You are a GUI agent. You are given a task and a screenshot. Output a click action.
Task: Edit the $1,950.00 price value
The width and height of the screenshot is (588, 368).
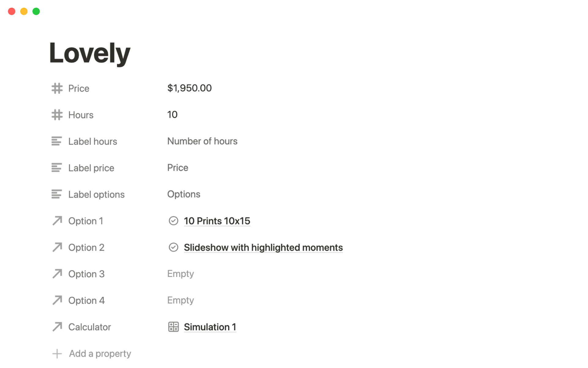(189, 88)
